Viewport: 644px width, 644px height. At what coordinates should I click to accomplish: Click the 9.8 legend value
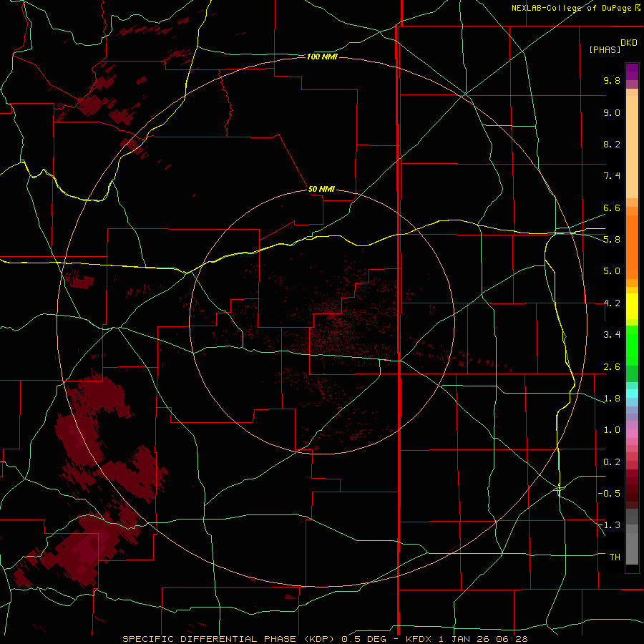[x=612, y=80]
